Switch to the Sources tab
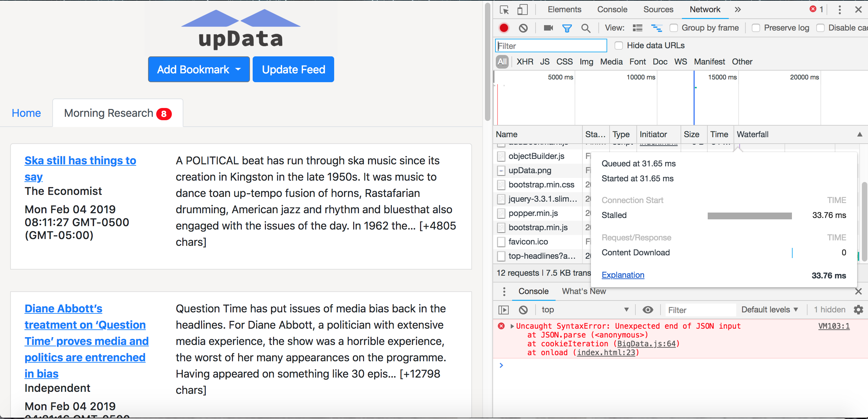The image size is (868, 419). tap(658, 10)
